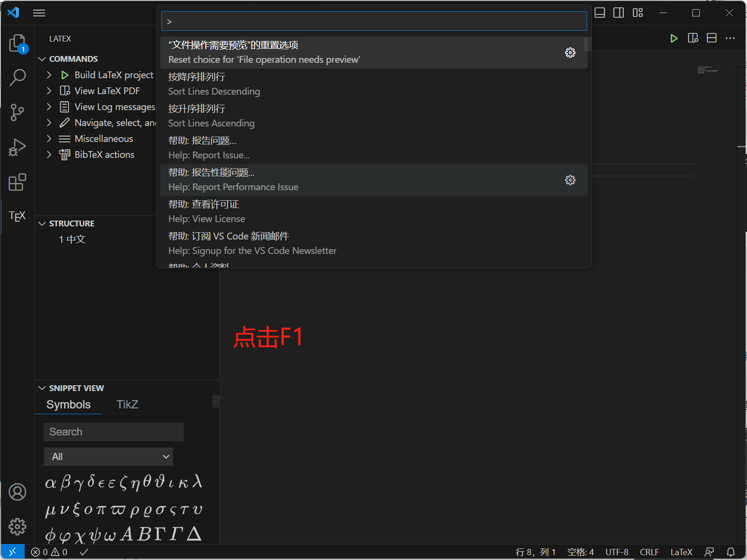Open the Manage gear in activity bar
Image resolution: width=747 pixels, height=560 pixels.
17,527
